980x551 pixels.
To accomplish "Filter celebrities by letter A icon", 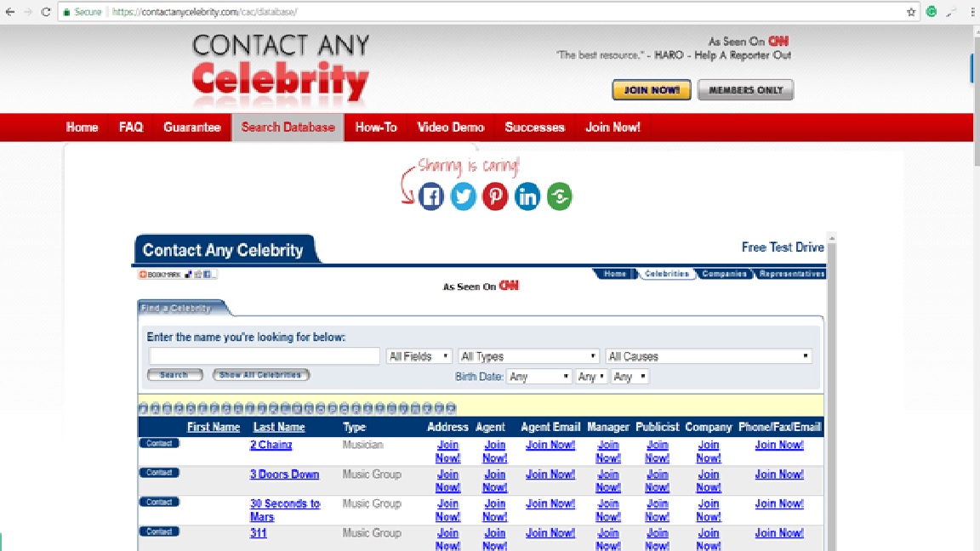I will pos(156,408).
